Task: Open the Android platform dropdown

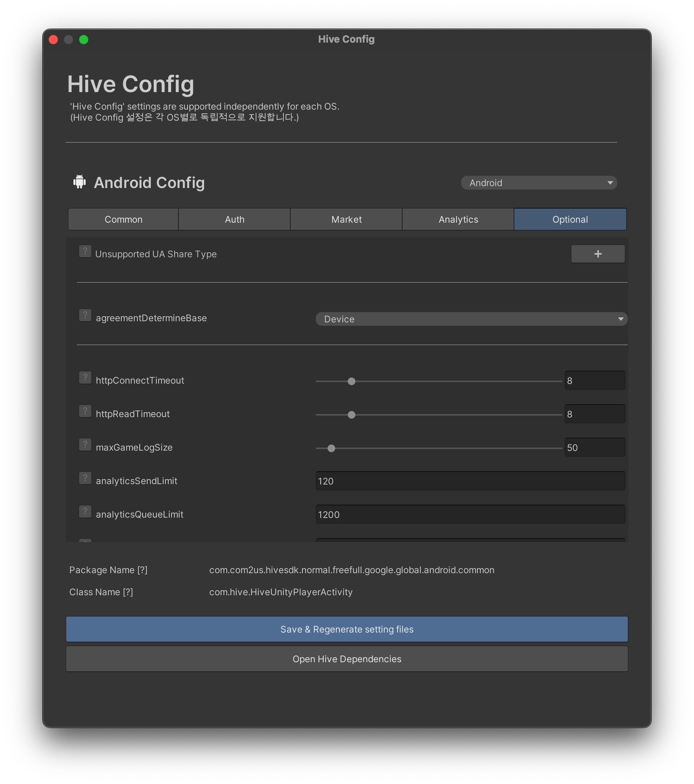Action: click(x=538, y=183)
